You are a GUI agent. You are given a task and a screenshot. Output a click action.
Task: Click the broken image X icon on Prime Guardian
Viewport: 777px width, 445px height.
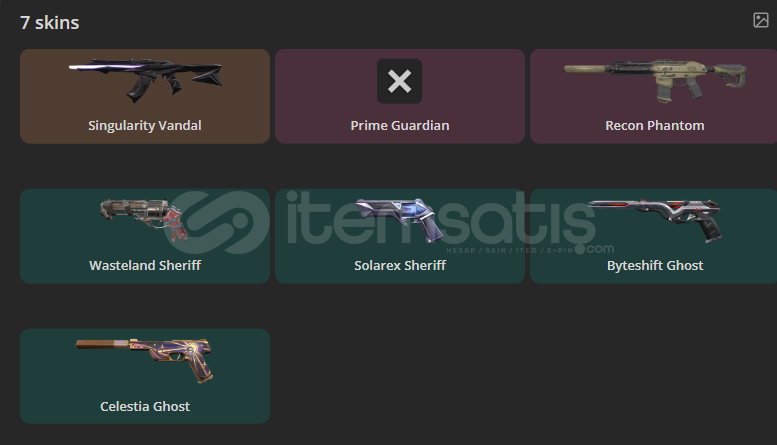coord(399,81)
